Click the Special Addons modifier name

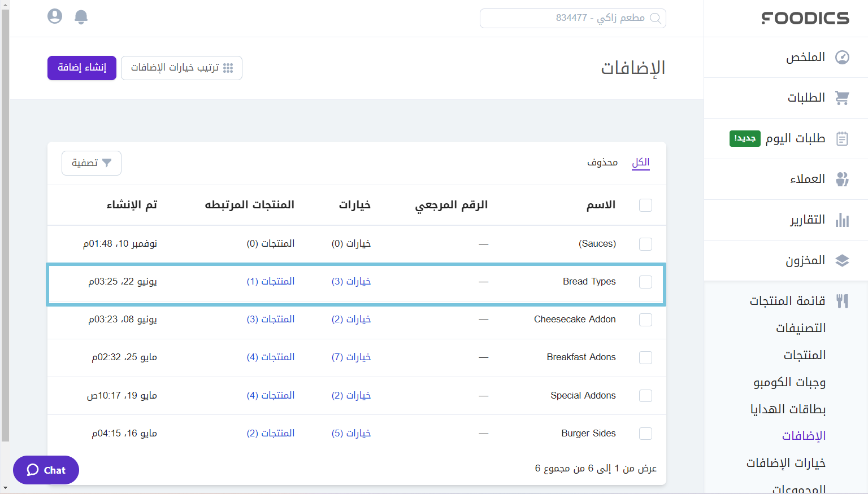[x=583, y=396]
